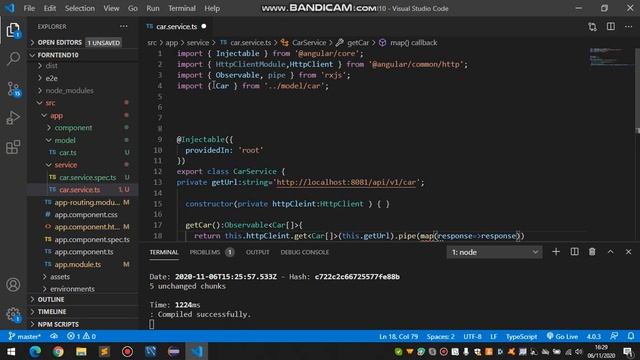
Task: Open the notifications bell
Action: pos(631,336)
